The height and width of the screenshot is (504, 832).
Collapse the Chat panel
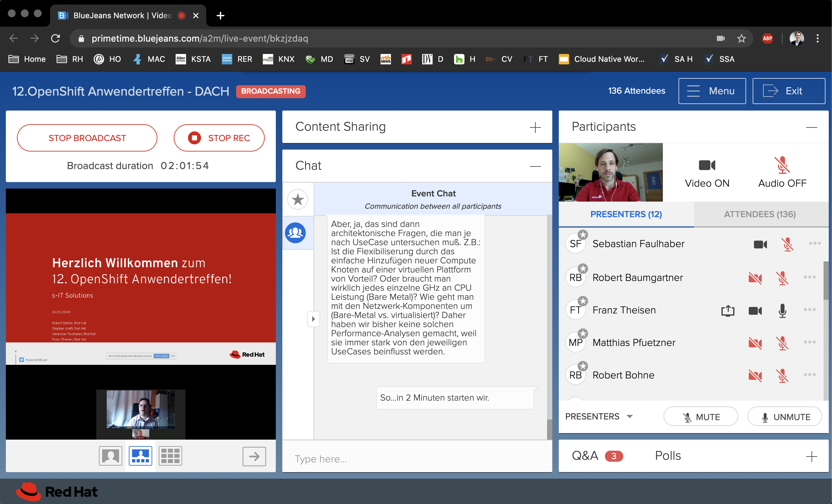[x=535, y=166]
